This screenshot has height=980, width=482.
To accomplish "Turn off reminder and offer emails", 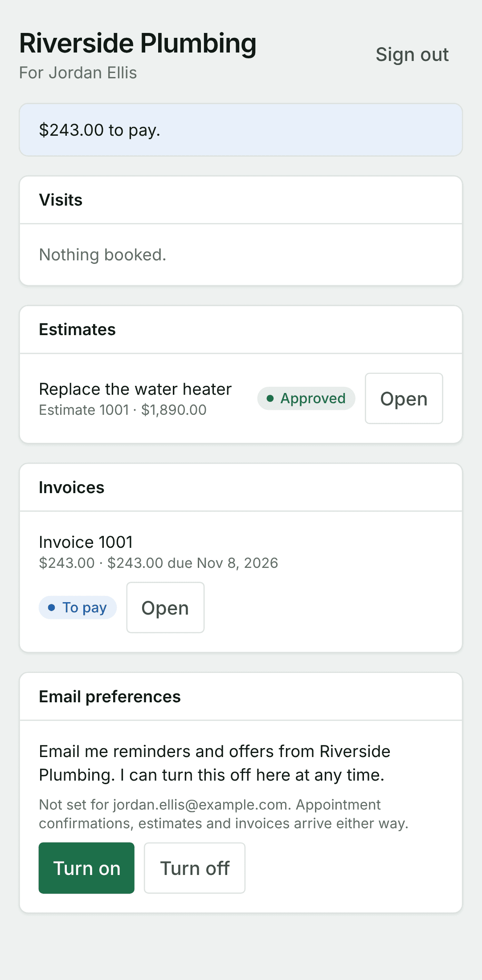I will (x=195, y=868).
